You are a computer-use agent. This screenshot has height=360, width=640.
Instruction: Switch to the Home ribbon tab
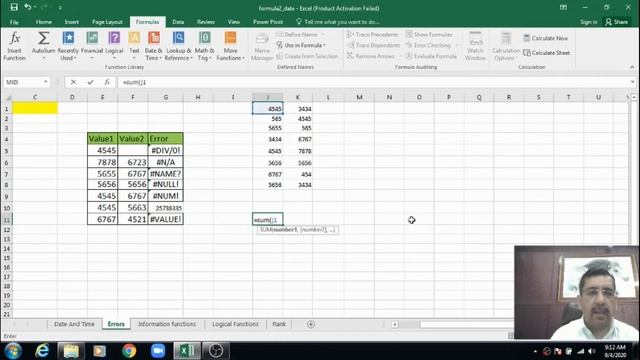pos(44,22)
